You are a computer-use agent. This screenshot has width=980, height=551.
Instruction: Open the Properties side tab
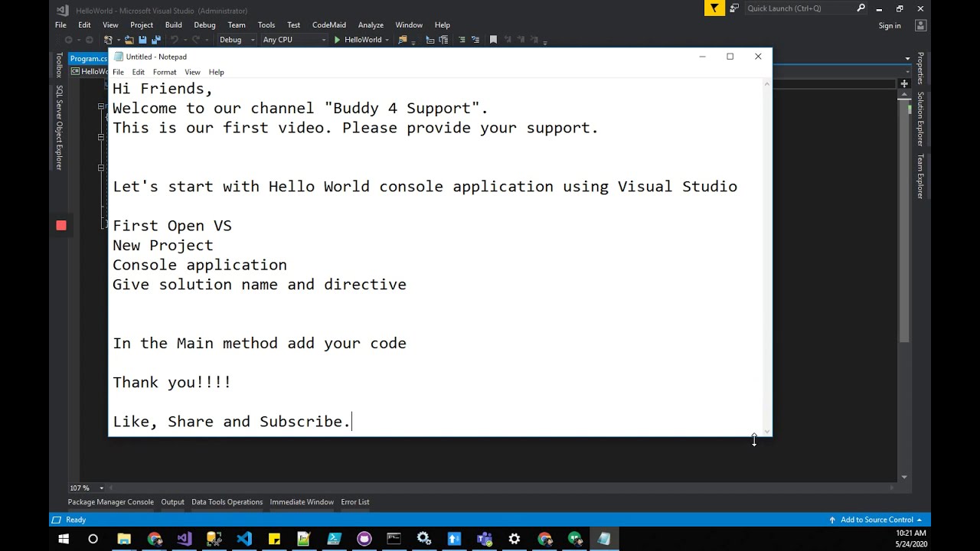point(920,68)
